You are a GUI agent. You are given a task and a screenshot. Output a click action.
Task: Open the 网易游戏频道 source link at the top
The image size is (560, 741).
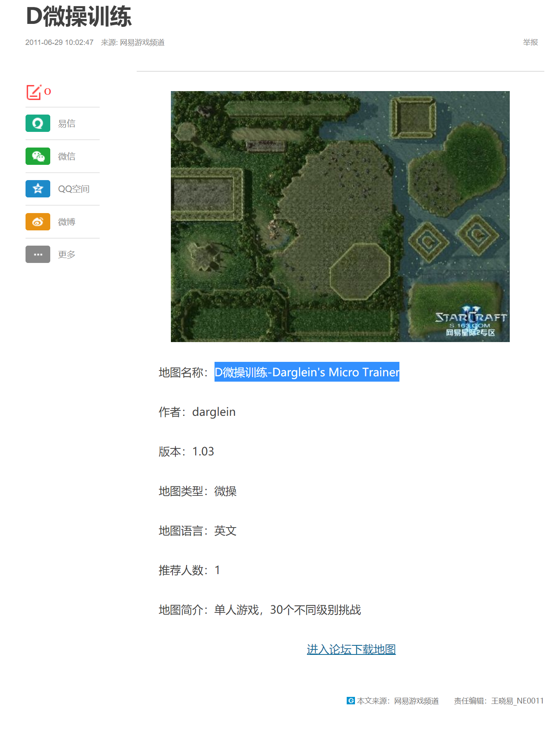pyautogui.click(x=142, y=42)
